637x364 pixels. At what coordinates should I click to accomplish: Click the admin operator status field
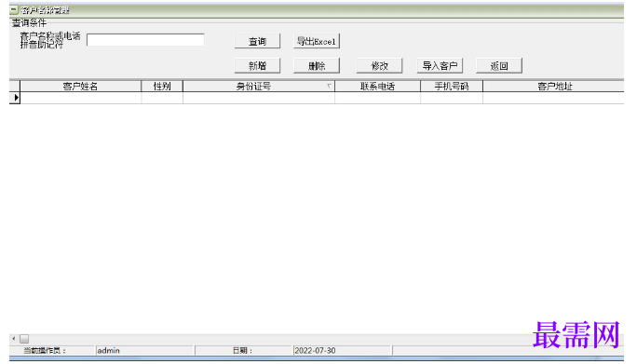click(x=144, y=350)
